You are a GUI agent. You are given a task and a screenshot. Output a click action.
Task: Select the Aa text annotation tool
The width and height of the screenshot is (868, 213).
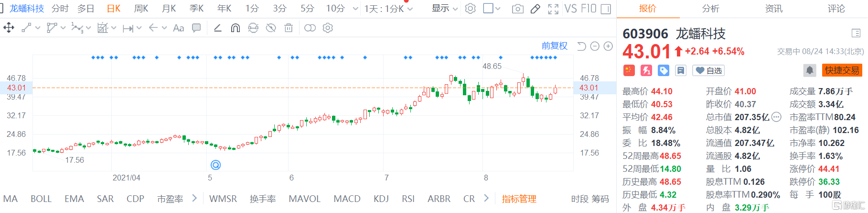tap(179, 28)
